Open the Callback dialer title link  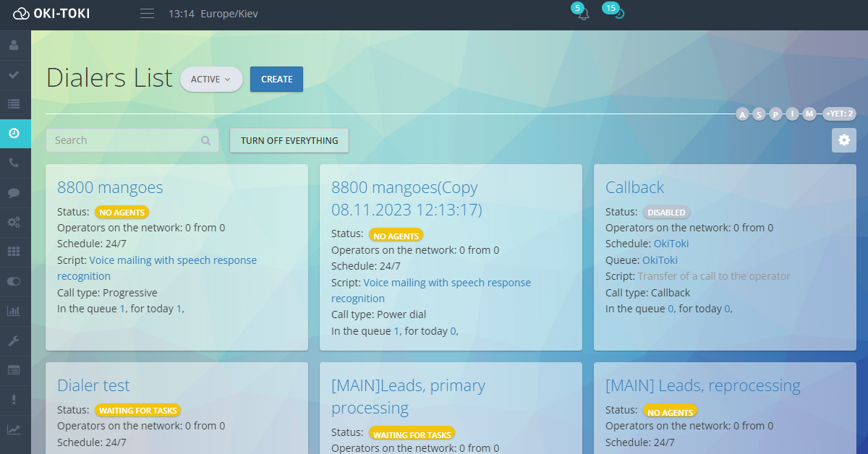634,187
